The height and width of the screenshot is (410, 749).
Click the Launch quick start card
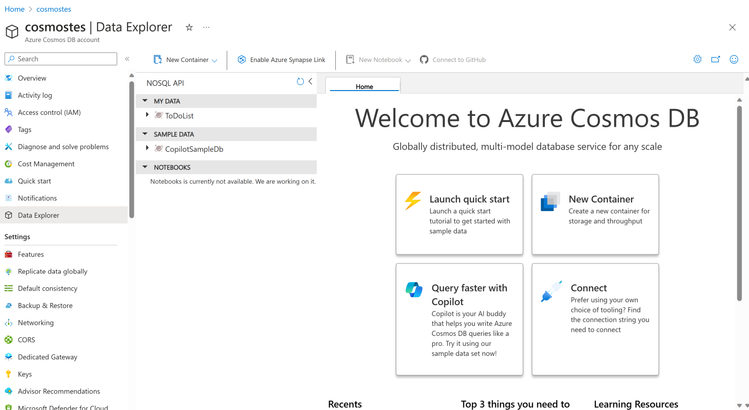459,214
